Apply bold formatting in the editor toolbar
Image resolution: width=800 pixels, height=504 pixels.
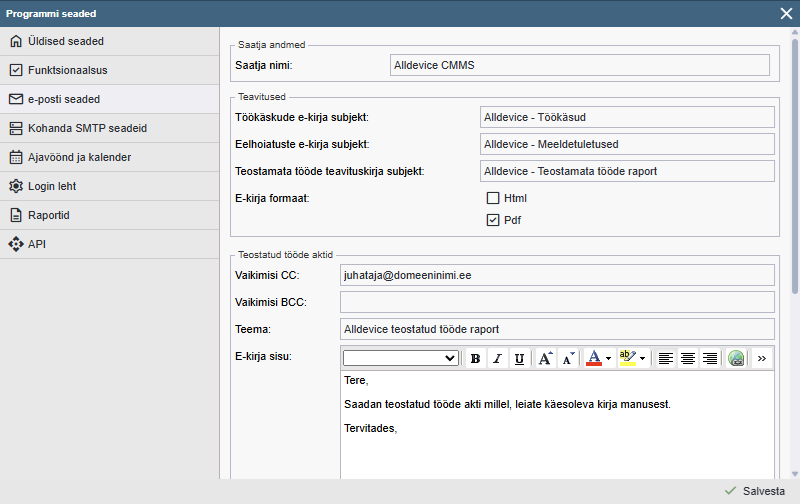pos(476,359)
